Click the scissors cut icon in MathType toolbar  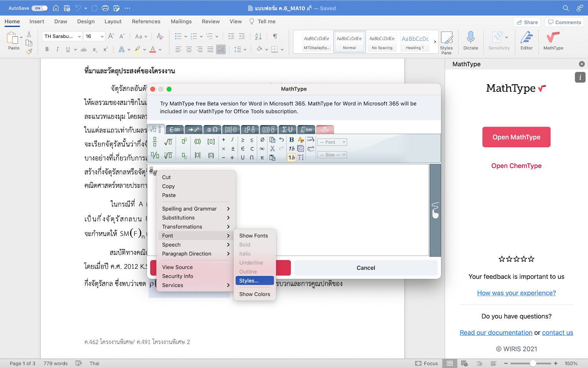tap(272, 149)
